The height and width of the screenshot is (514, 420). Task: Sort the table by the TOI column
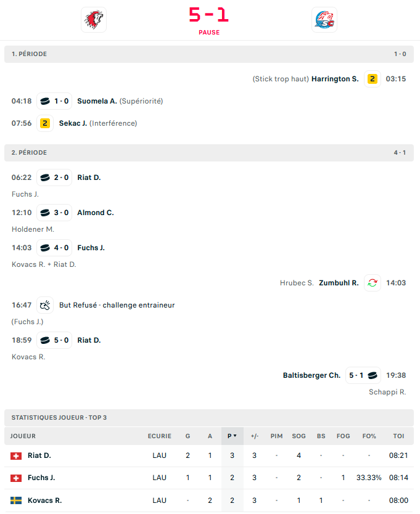pos(398,436)
